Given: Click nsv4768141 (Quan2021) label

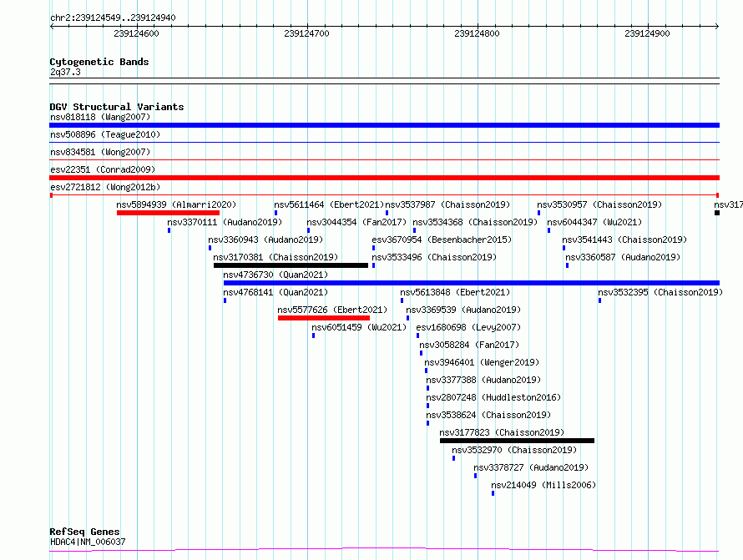Looking at the screenshot, I should pos(275,292).
